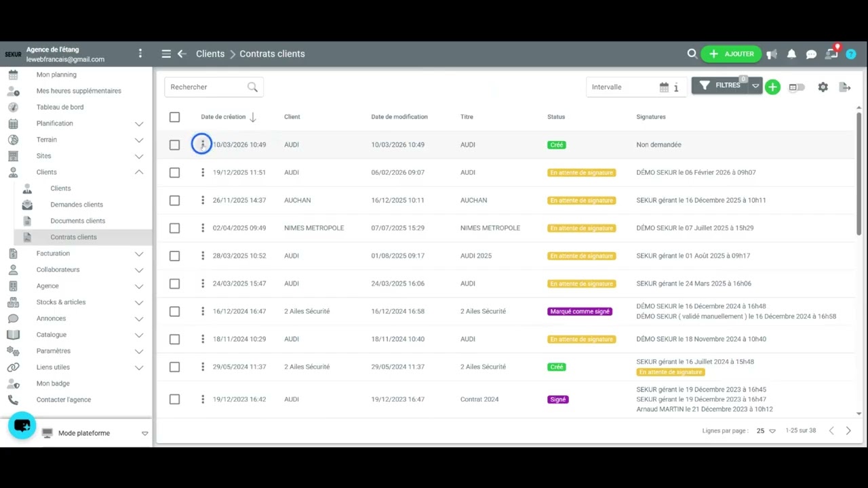868x488 pixels.
Task: Open row actions for AUCHAN contract
Action: 202,200
